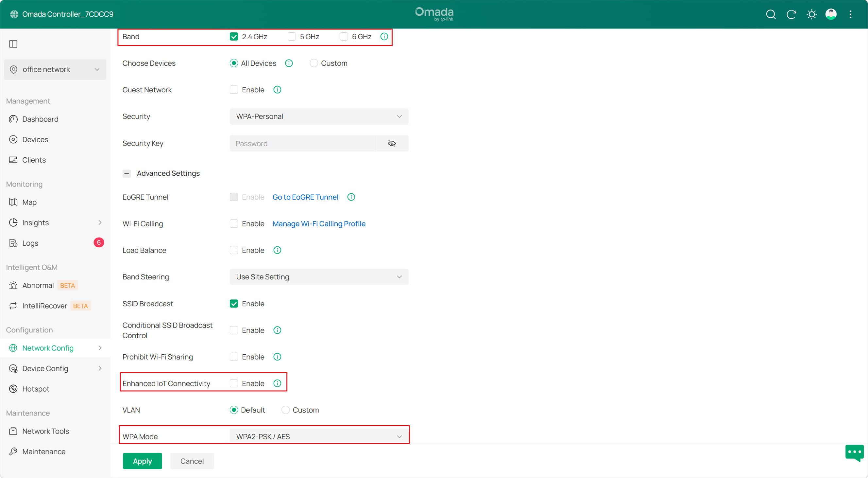Open the chat support bubble icon
The image size is (868, 478).
pos(855,453)
